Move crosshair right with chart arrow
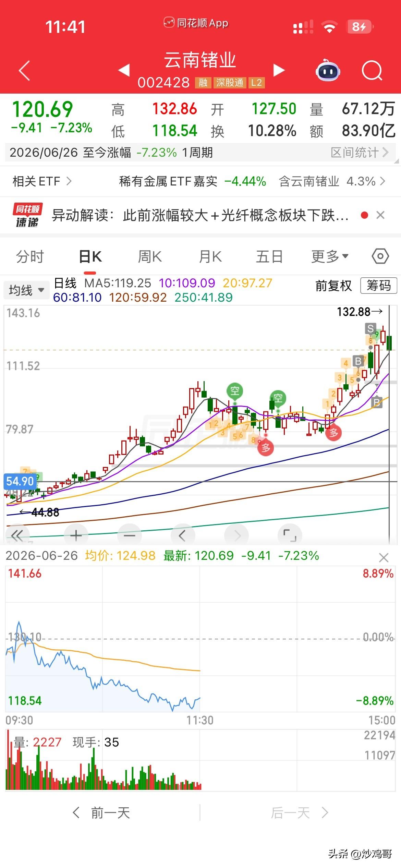 [236, 535]
